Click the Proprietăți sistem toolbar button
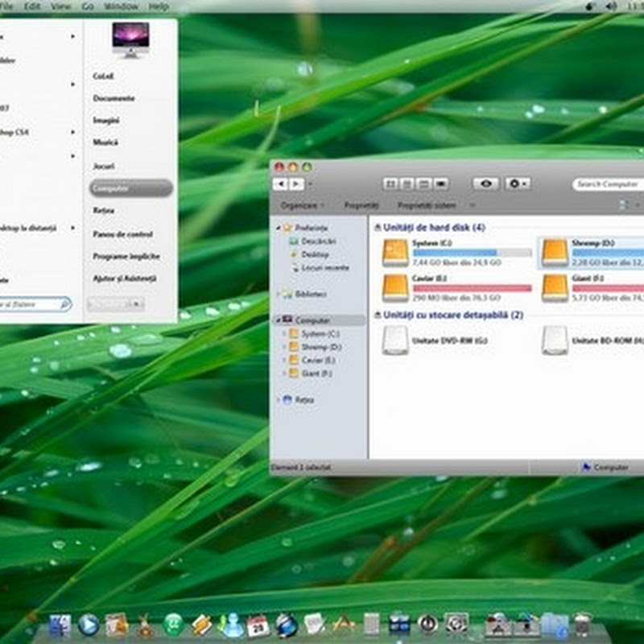 click(426, 206)
